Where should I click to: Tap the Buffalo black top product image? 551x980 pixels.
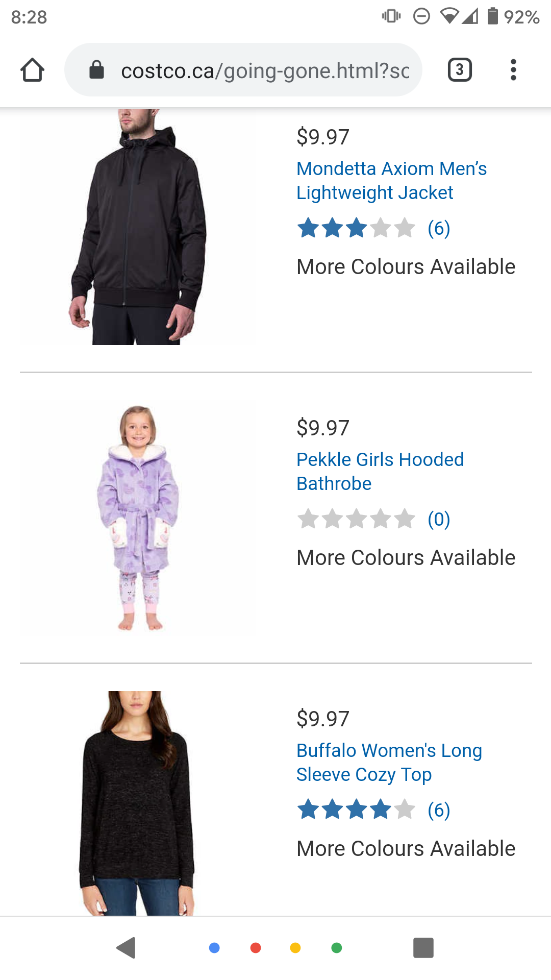tap(137, 803)
